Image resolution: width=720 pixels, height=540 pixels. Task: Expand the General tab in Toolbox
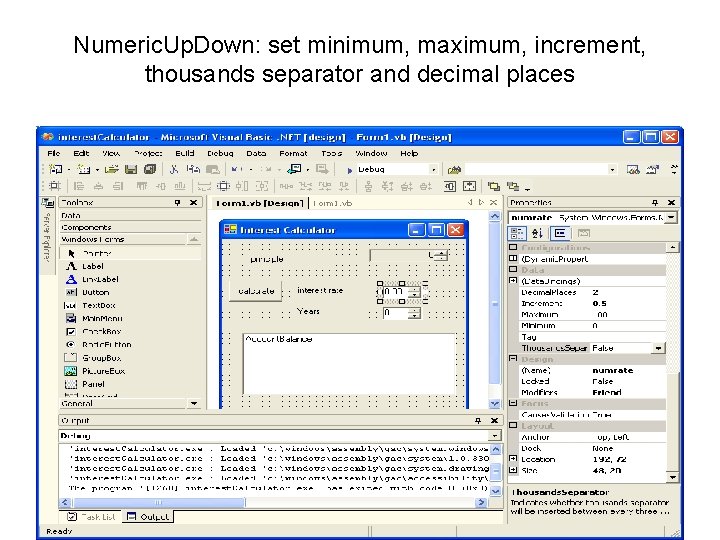(130, 404)
